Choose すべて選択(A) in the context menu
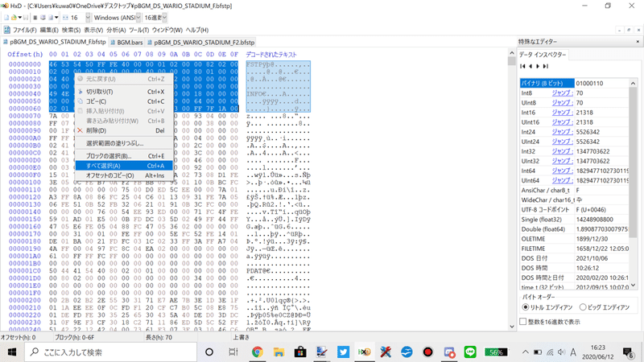This screenshot has height=362, width=644. tap(124, 166)
